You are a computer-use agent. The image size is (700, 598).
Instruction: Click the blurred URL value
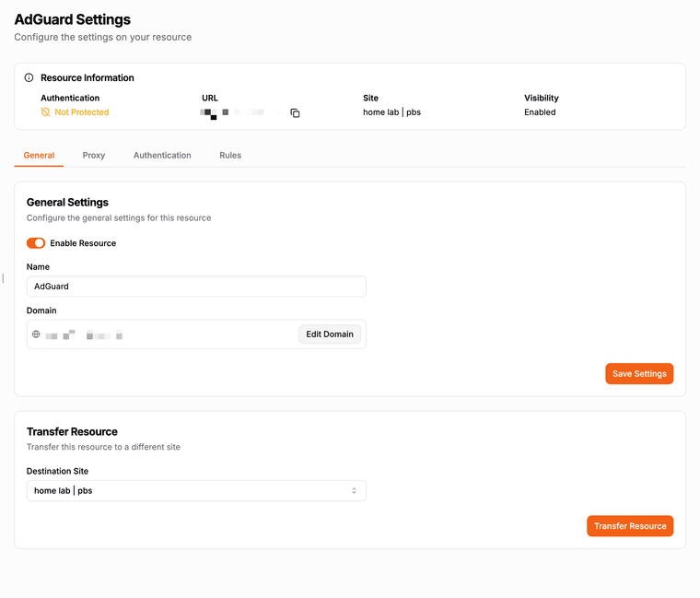[x=240, y=113]
